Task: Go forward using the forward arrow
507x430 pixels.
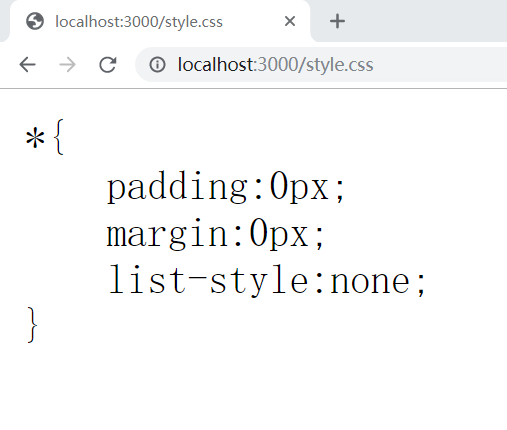Action: [x=67, y=64]
